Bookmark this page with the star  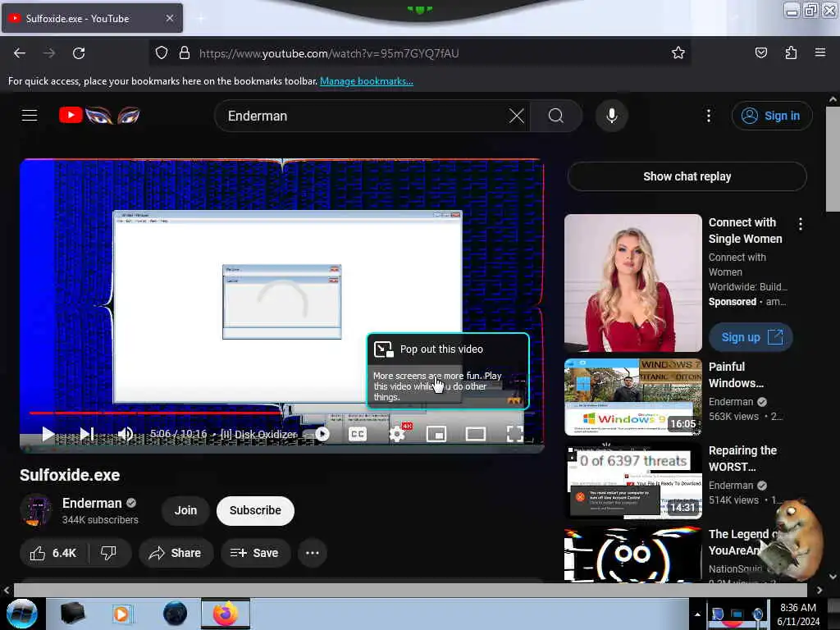(678, 52)
